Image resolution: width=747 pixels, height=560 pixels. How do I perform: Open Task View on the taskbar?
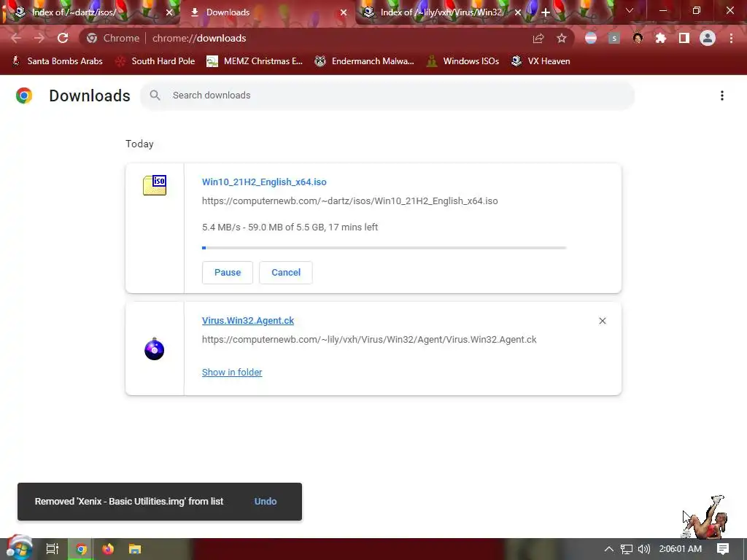tap(52, 549)
